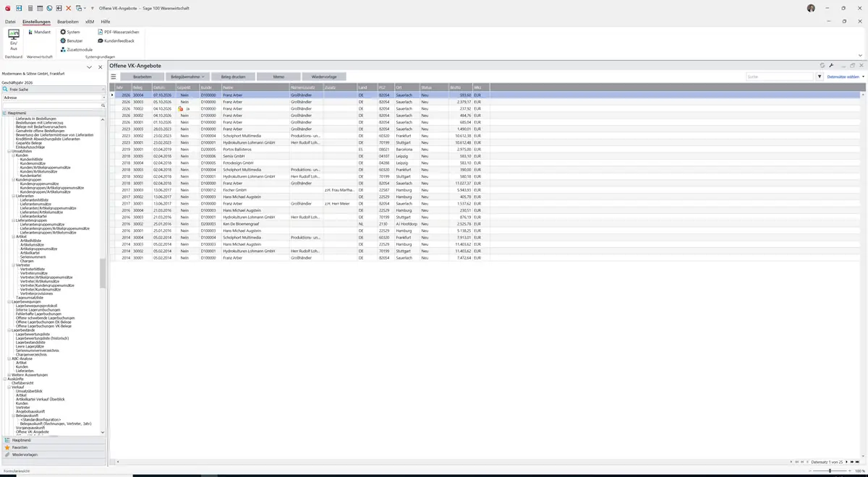Toggle Dashboard Ein/Aus in the ribbon
868x477 pixels.
click(13, 39)
